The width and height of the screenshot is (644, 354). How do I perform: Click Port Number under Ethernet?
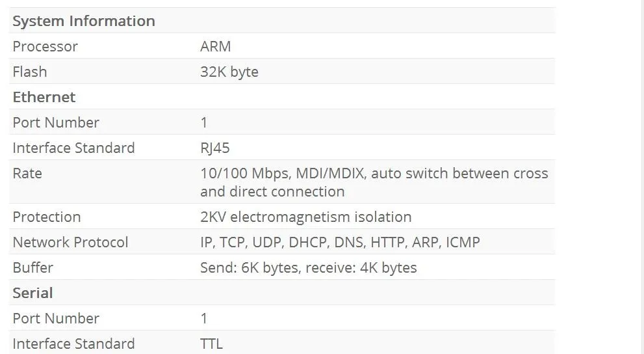click(56, 122)
